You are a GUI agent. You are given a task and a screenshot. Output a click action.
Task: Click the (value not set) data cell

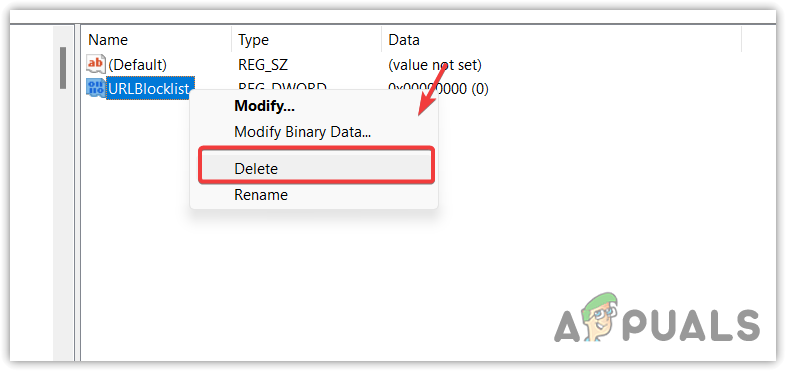(x=435, y=65)
